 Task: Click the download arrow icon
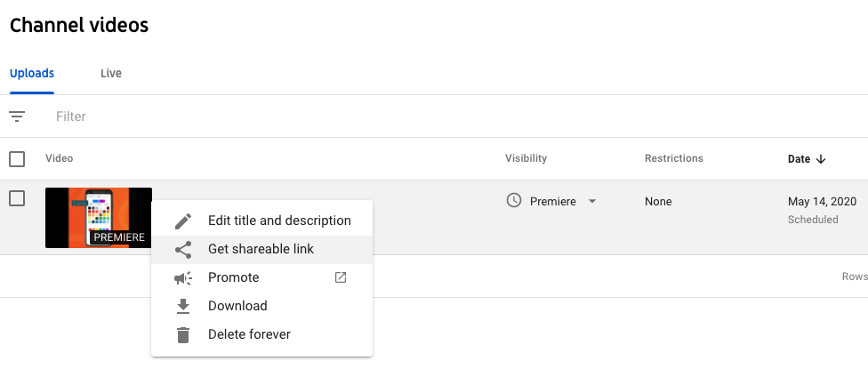point(183,306)
